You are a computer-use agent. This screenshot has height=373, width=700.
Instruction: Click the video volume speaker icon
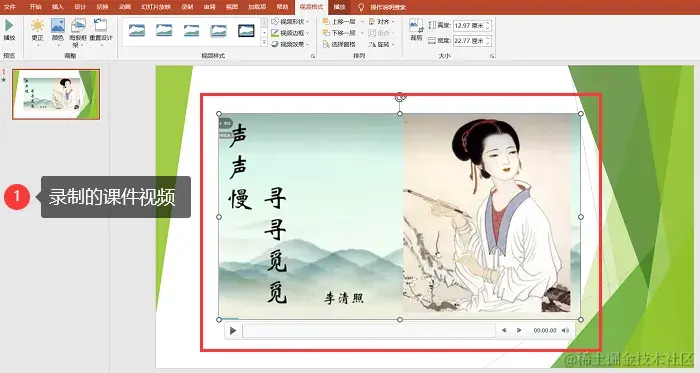[565, 331]
